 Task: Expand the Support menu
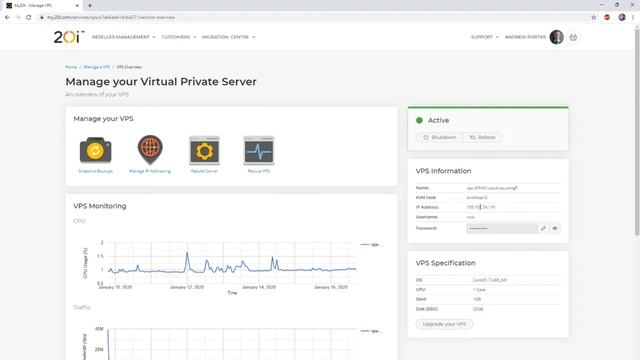pos(485,37)
